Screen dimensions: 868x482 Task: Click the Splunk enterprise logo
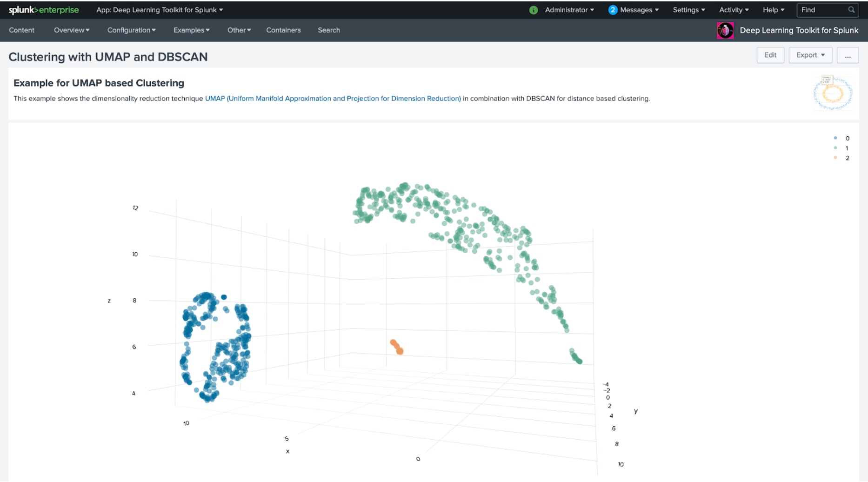44,10
